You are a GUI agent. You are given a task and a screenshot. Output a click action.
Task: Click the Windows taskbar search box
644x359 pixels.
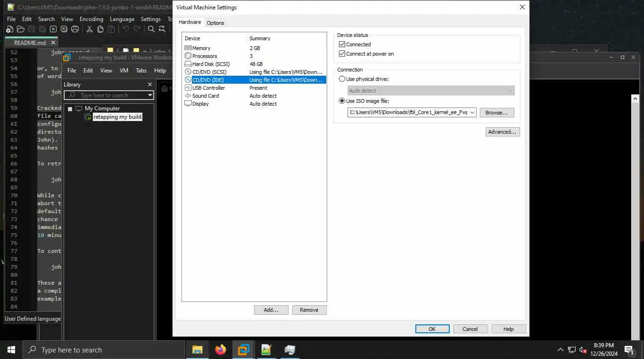pyautogui.click(x=103, y=350)
